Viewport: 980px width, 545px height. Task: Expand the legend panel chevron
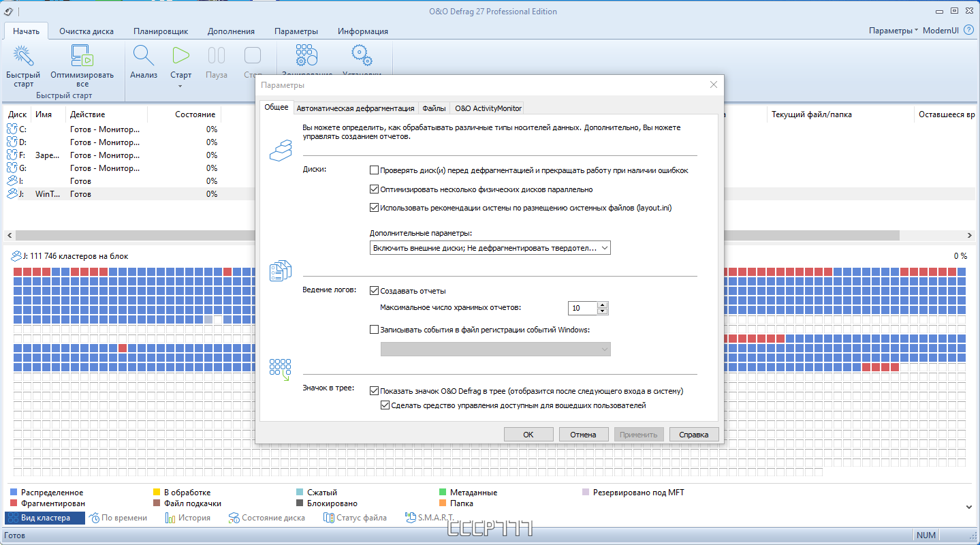[969, 507]
